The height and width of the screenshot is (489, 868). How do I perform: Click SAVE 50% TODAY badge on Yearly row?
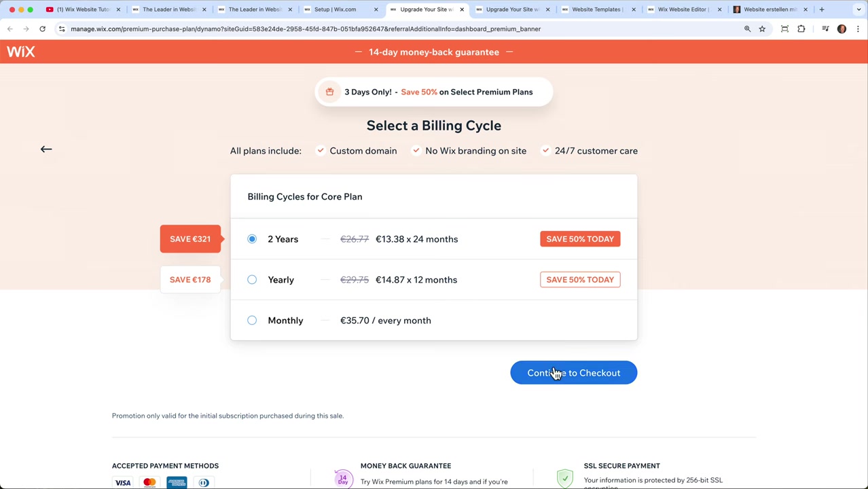[580, 280]
